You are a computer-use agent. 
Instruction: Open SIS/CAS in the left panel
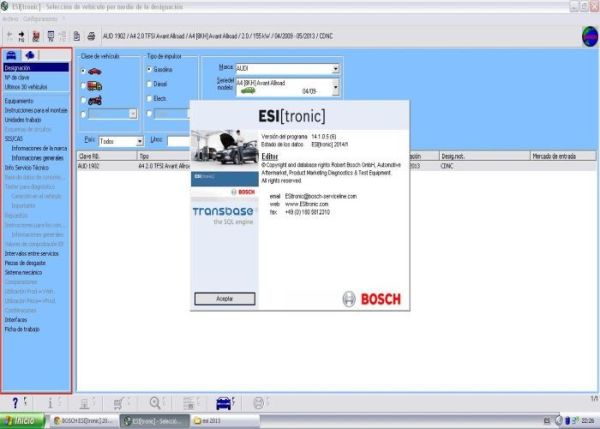(x=13, y=139)
